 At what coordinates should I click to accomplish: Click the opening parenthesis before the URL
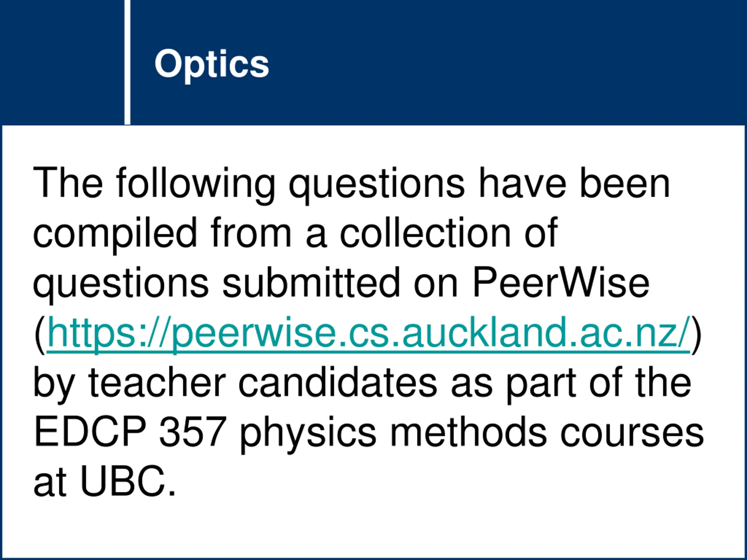point(40,335)
